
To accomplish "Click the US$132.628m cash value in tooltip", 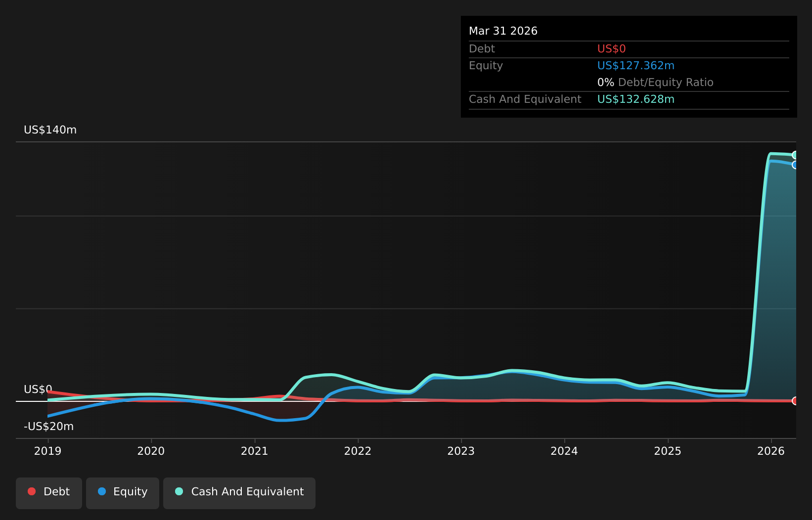I will pyautogui.click(x=635, y=99).
